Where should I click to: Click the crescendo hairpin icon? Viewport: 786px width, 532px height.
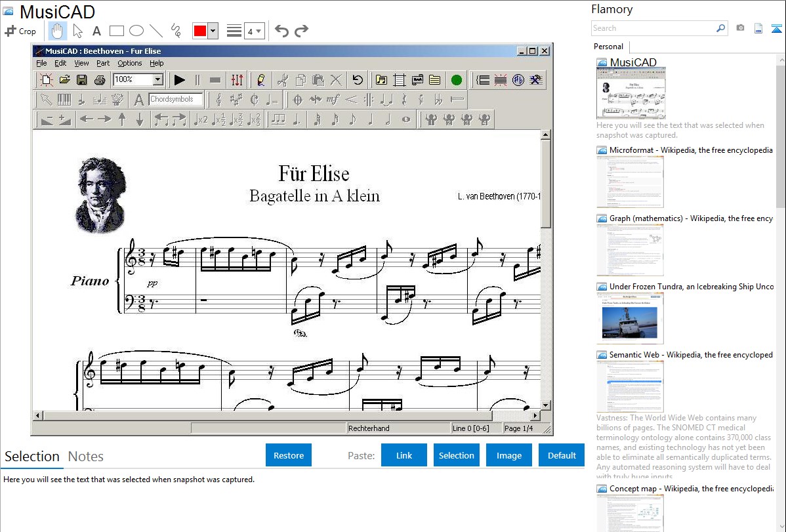(351, 99)
